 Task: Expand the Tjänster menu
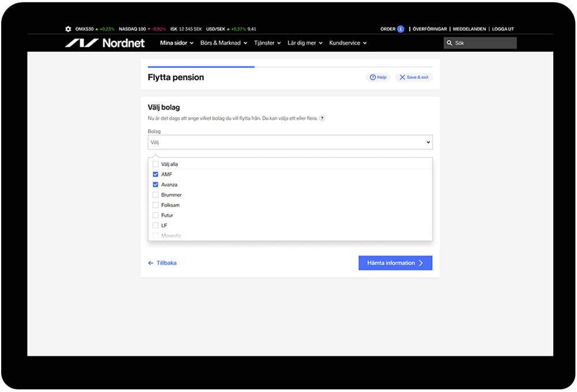coord(268,43)
